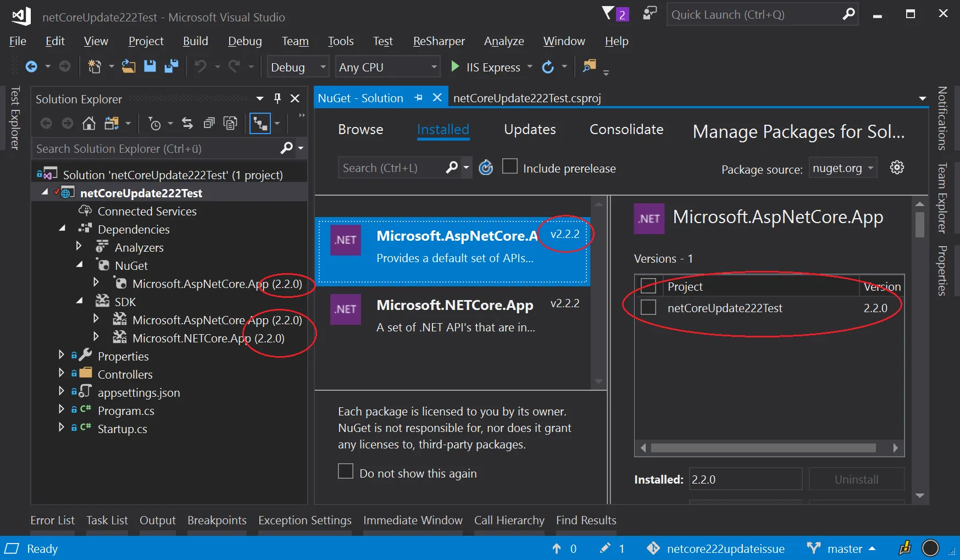The width and height of the screenshot is (960, 560).
Task: Check the netCoreUpdate222Test project checkbox
Action: point(648,307)
